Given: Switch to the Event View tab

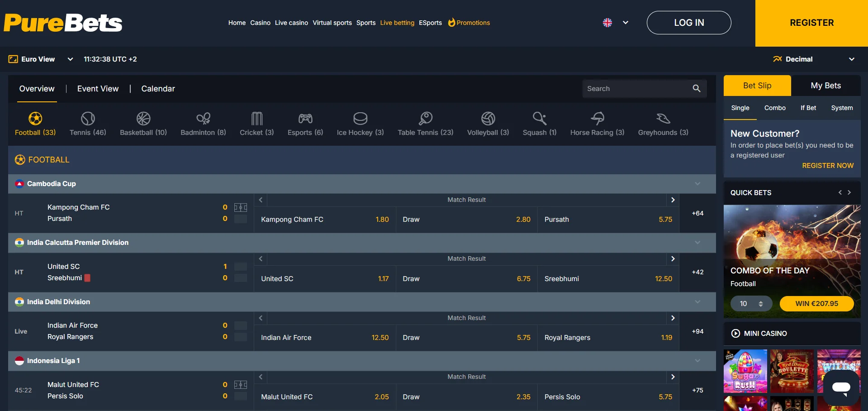Looking at the screenshot, I should tap(98, 89).
